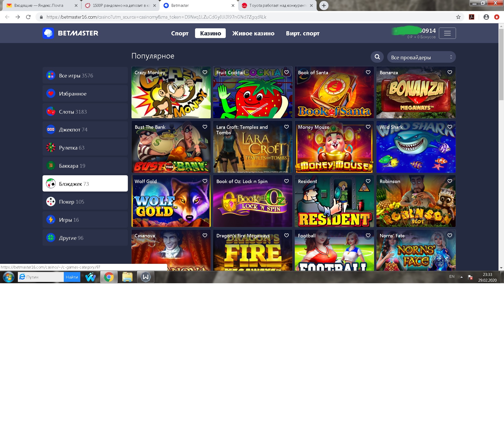Open the Money Mouse game thumbnail
The height and width of the screenshot is (428, 504).
[x=334, y=149]
